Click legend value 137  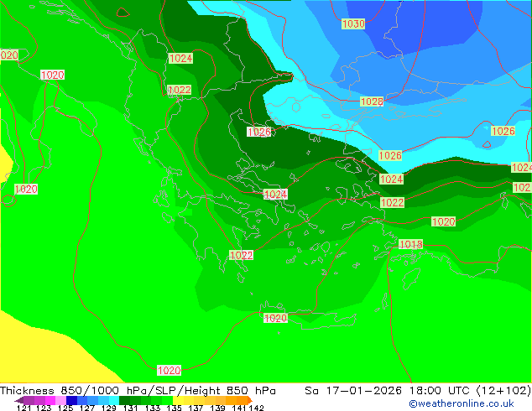[x=195, y=408]
